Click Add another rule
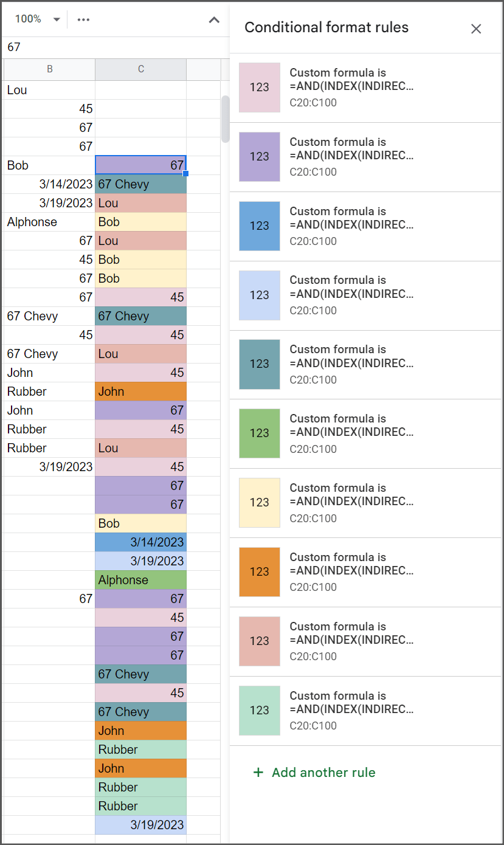 click(x=323, y=772)
